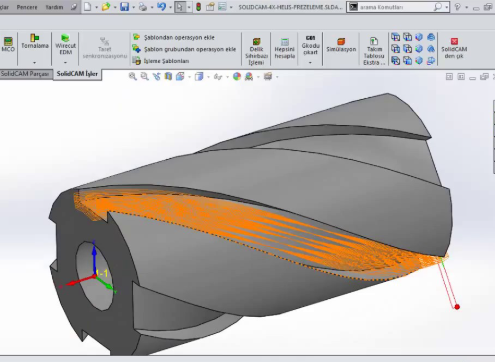The image size is (495, 362).
Task: Click the Display Style cube icon
Action: click(x=199, y=76)
